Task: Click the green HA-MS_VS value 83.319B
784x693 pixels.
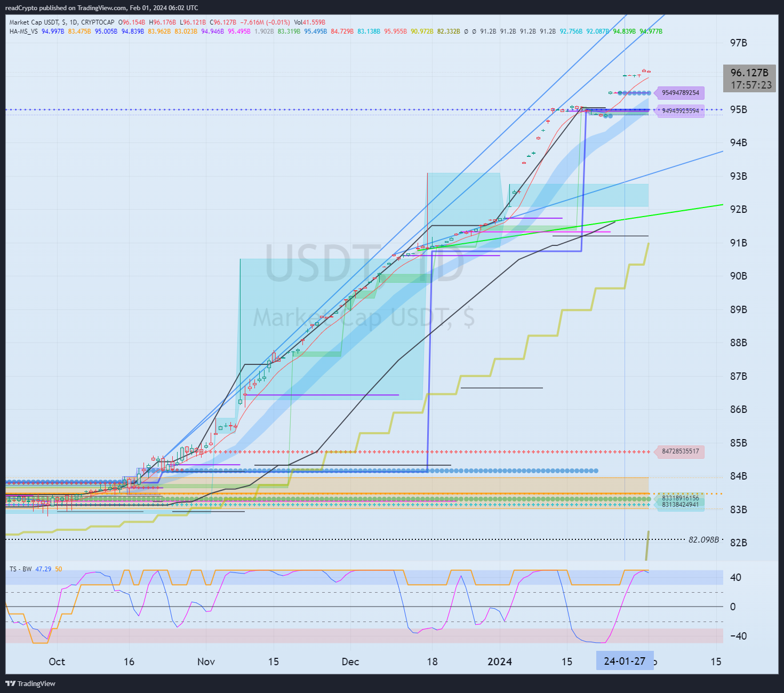Action: [289, 31]
